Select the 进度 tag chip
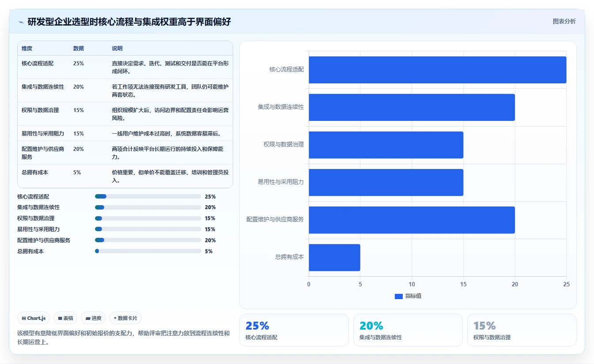 (x=93, y=318)
